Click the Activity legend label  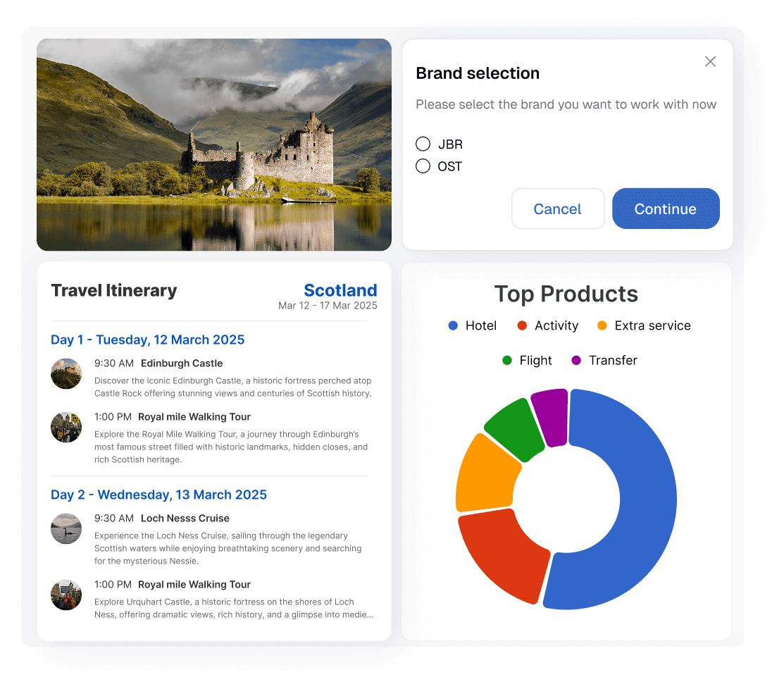pyautogui.click(x=556, y=325)
